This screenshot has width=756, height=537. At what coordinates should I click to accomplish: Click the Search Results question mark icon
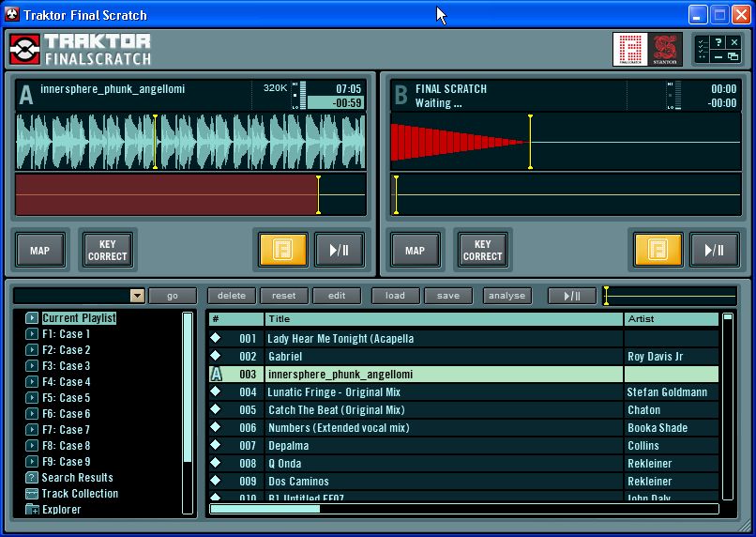point(32,477)
